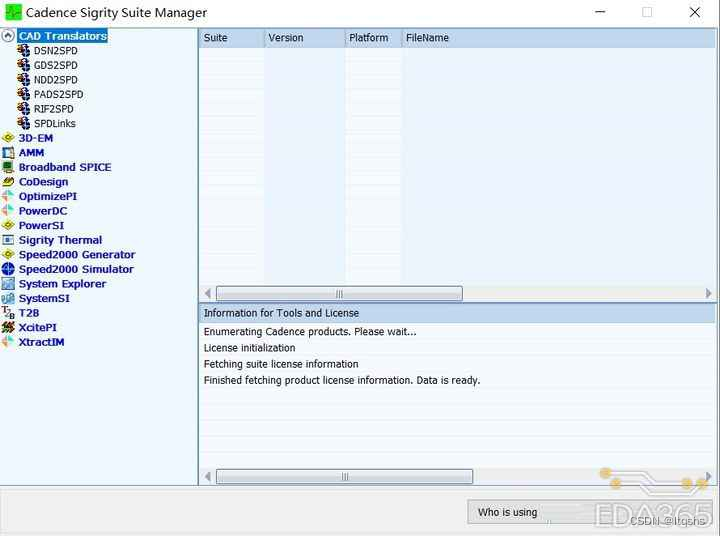
Task: Select System Explorer in the list
Action: point(62,284)
